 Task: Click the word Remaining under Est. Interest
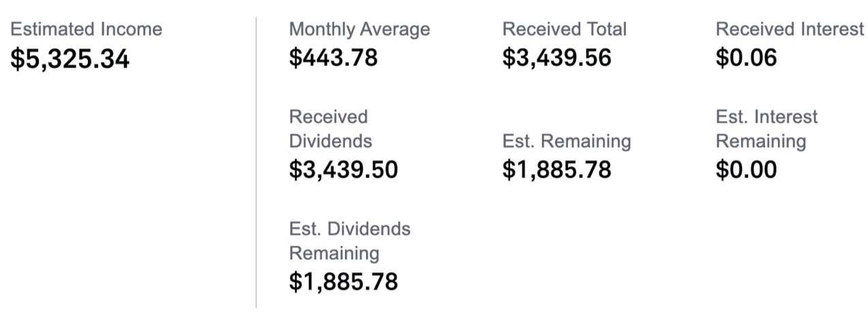tap(760, 141)
